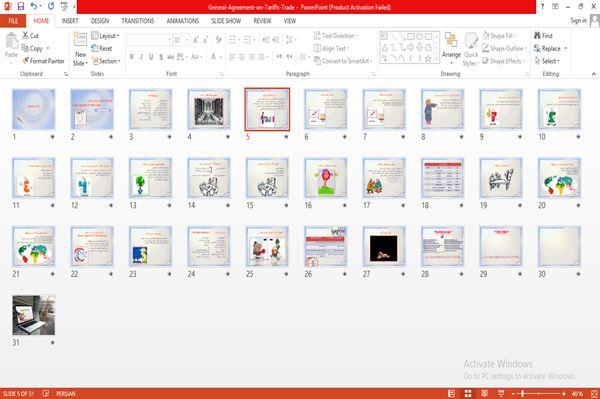The height and width of the screenshot is (399, 600).
Task: Toggle text Shadow
Action: 161,57
